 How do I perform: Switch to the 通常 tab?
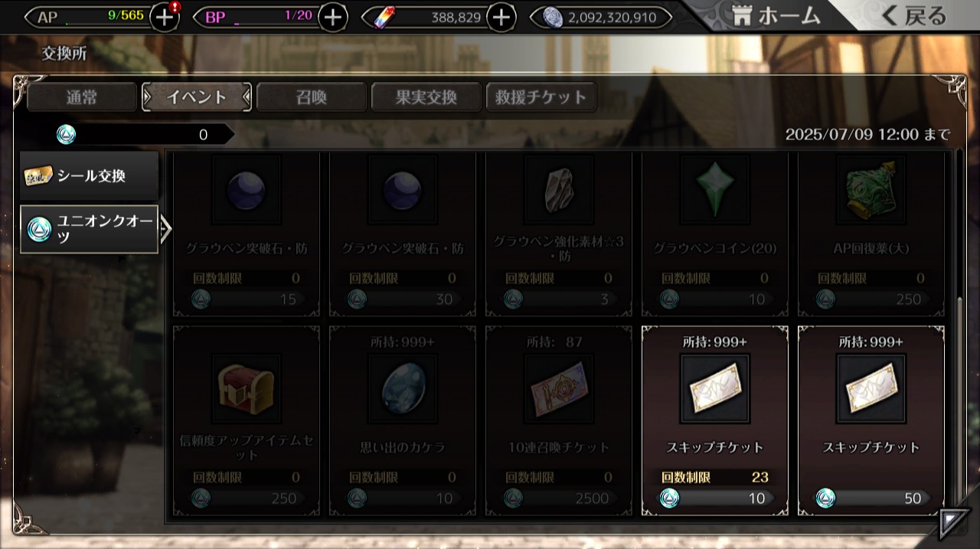coord(82,97)
